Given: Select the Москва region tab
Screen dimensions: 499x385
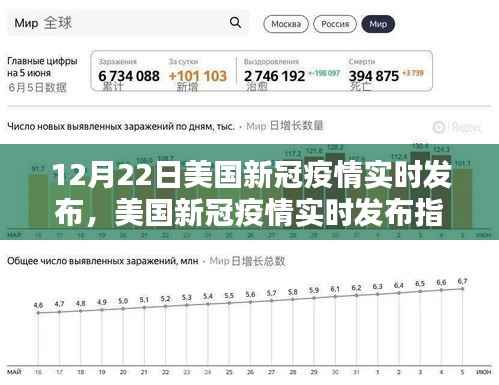Looking at the screenshot, I should (286, 24).
